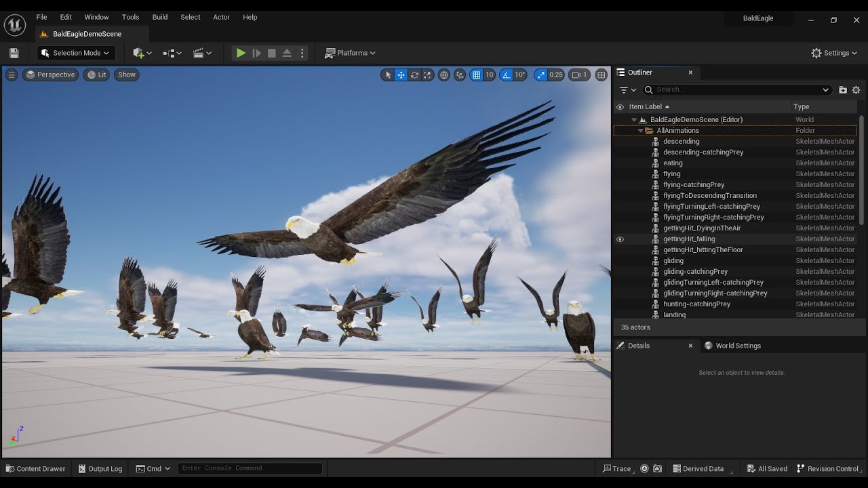Toggle rotation angle snapping icon
Viewport: 868px width, 488px height.
coord(506,75)
